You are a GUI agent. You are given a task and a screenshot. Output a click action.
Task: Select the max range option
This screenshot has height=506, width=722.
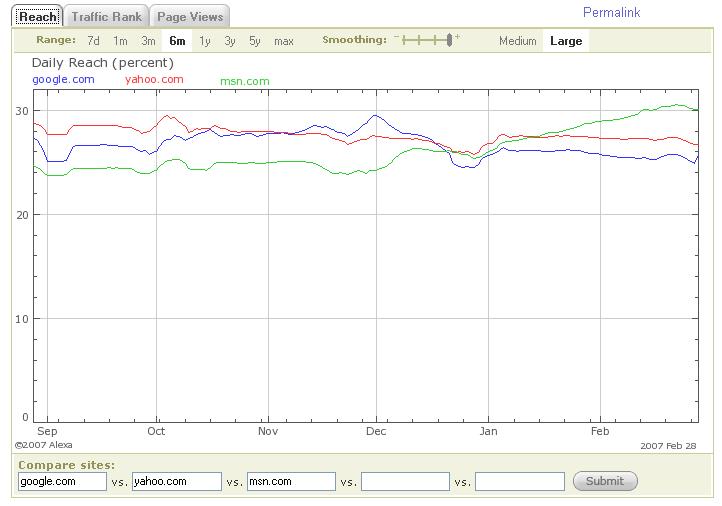284,41
